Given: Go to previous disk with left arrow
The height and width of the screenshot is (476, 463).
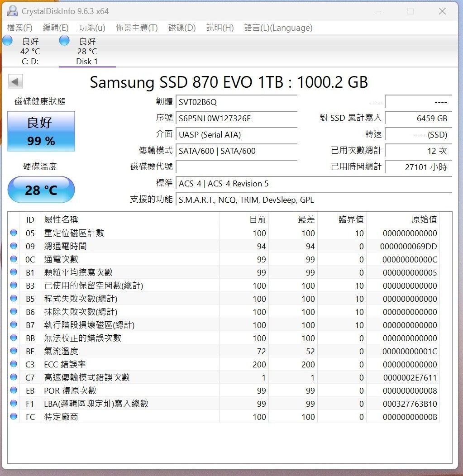Looking at the screenshot, I should pyautogui.click(x=15, y=81).
